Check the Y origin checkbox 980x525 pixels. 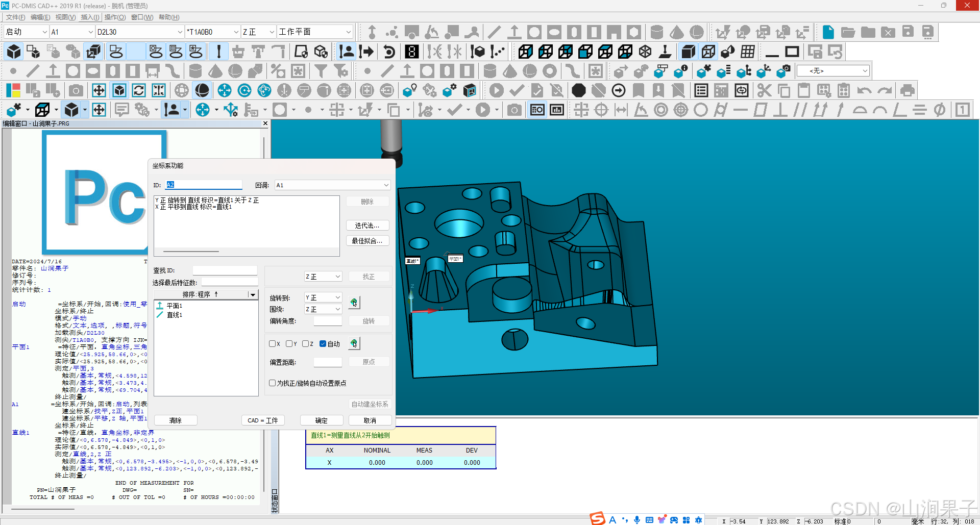pos(289,344)
